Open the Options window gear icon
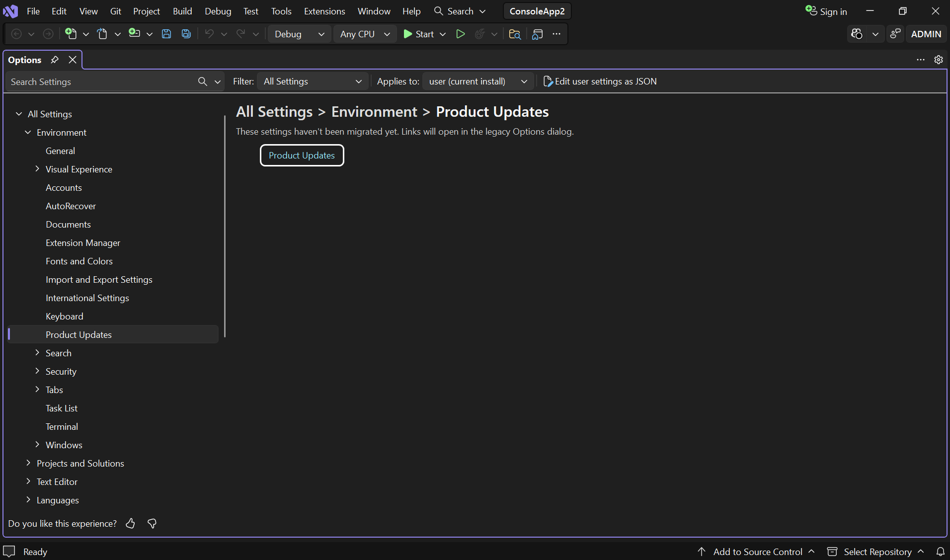This screenshot has width=950, height=560. coord(939,60)
